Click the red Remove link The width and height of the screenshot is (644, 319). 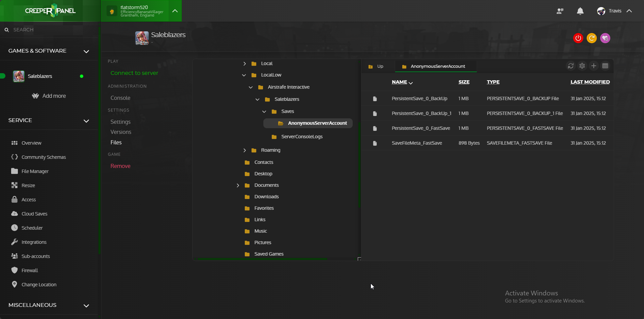(120, 166)
